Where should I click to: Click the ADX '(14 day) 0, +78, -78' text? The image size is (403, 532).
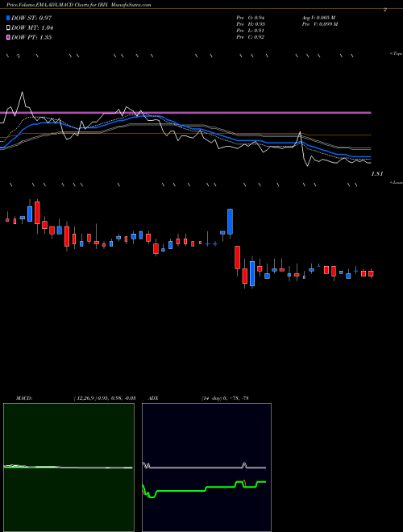point(225,398)
